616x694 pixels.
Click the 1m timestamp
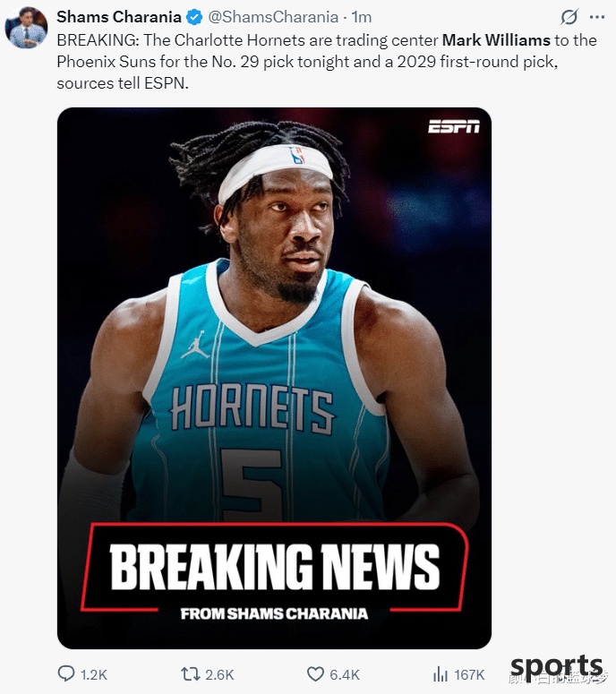coord(362,17)
